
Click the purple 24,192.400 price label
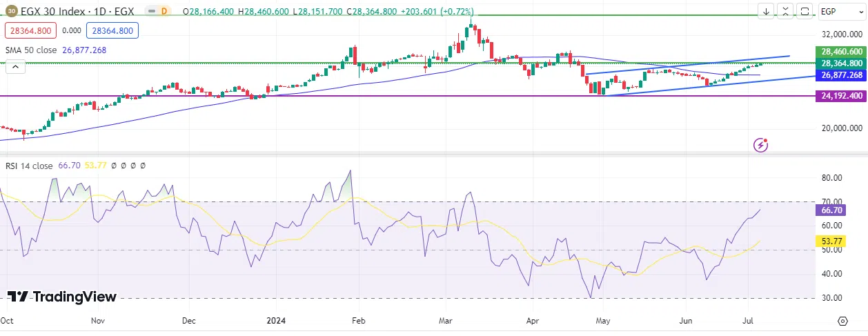pos(840,96)
